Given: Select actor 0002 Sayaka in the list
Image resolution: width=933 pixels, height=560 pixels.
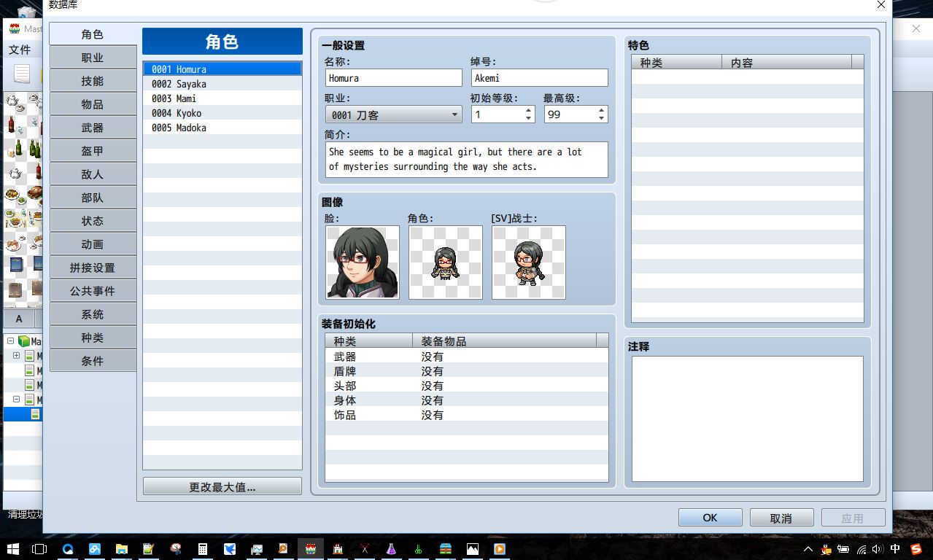Looking at the screenshot, I should pyautogui.click(x=222, y=84).
